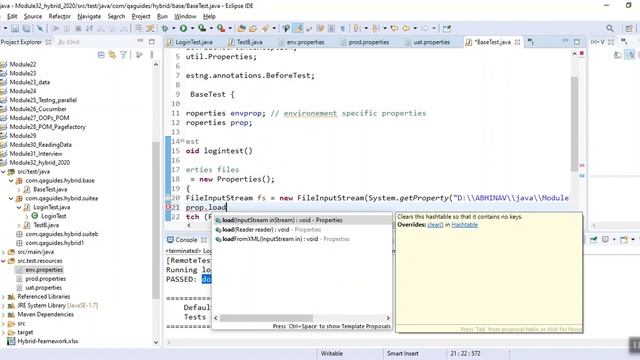This screenshot has height=360, width=640.
Task: Toggle Show Whitespace Characters
Action: coord(342,29)
